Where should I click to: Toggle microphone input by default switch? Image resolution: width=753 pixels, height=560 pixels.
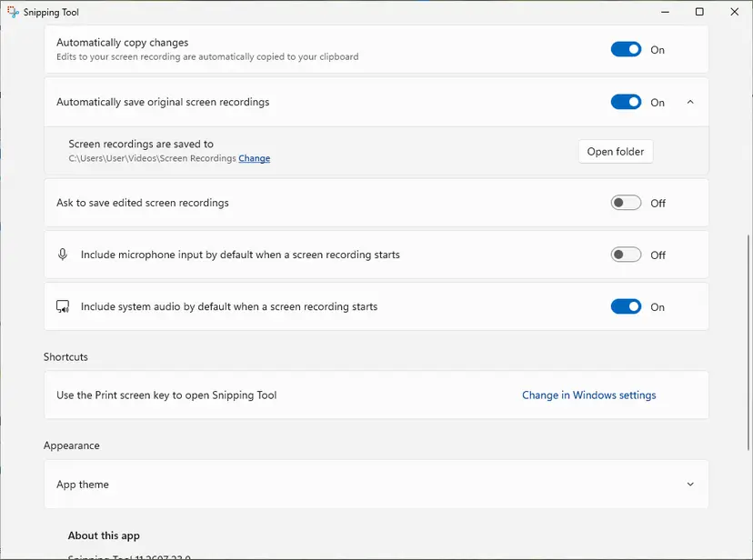click(626, 255)
